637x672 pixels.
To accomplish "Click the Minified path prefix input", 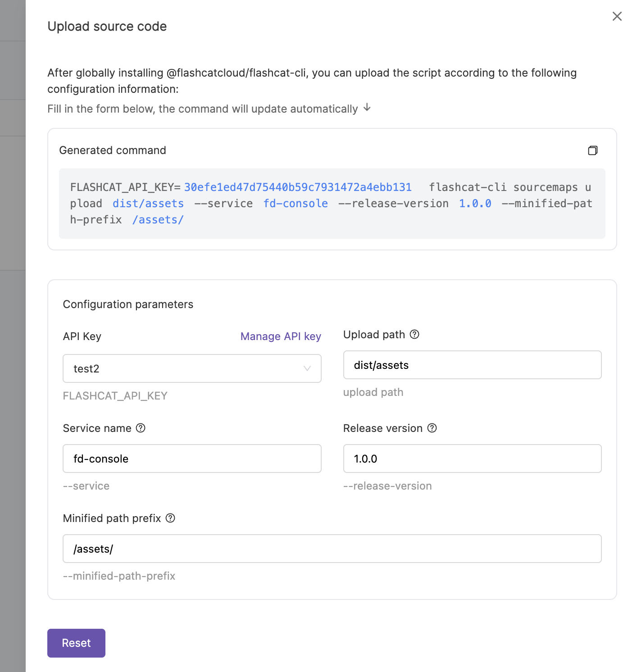I will tap(332, 549).
